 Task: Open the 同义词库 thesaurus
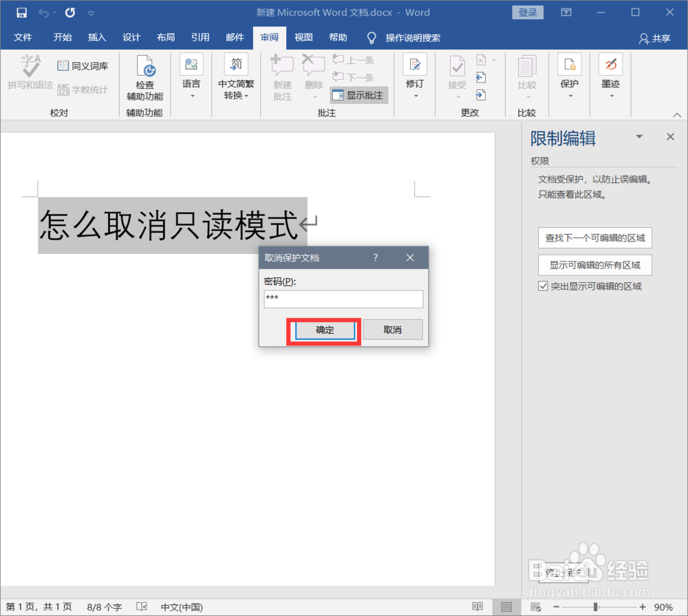[83, 66]
